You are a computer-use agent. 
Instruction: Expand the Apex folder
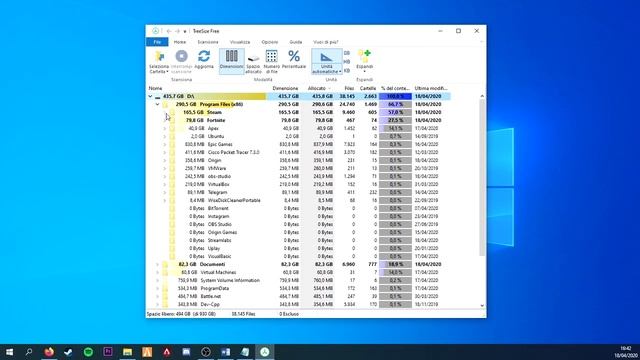tap(165, 129)
